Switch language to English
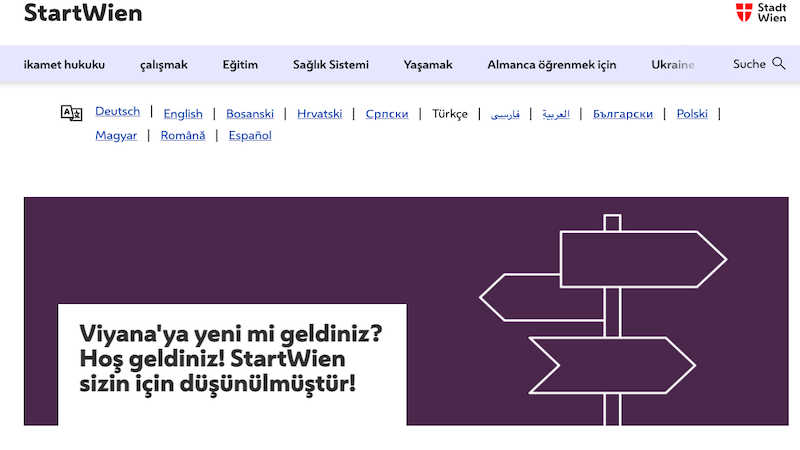Image resolution: width=800 pixels, height=450 pixels. (183, 114)
